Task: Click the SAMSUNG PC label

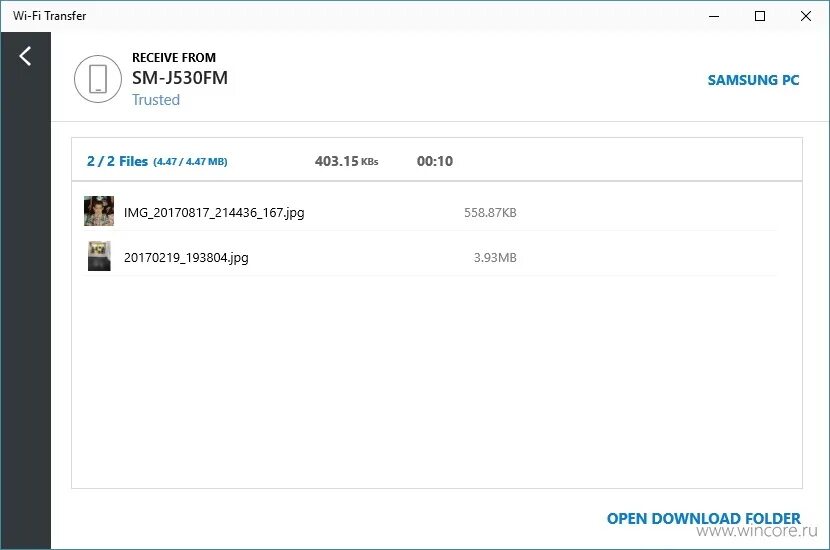Action: click(x=753, y=80)
